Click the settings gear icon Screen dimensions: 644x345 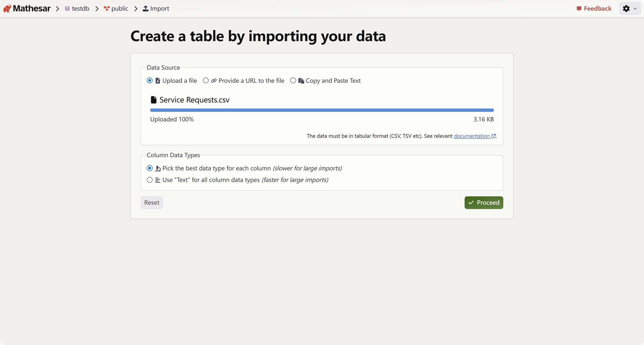click(626, 9)
